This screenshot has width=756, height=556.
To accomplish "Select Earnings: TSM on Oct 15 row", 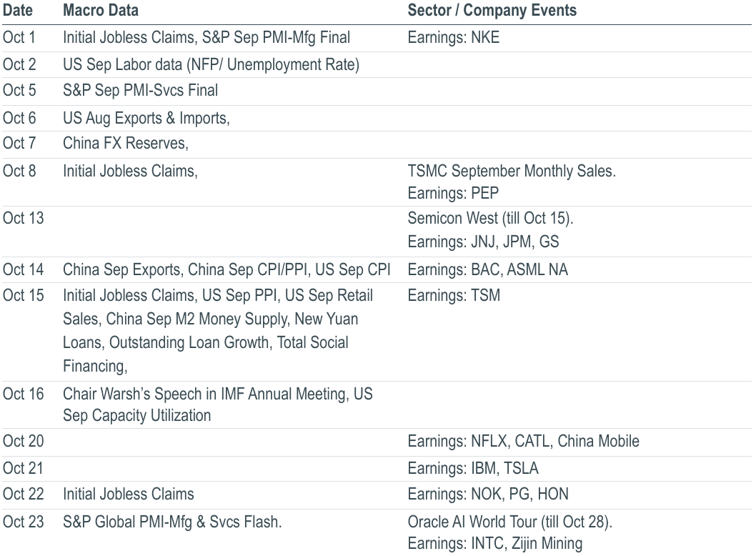I will pos(454,295).
